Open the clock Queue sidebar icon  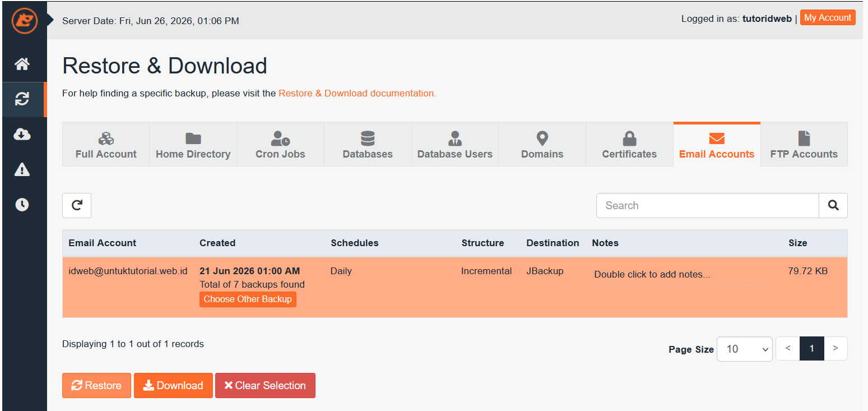22,205
